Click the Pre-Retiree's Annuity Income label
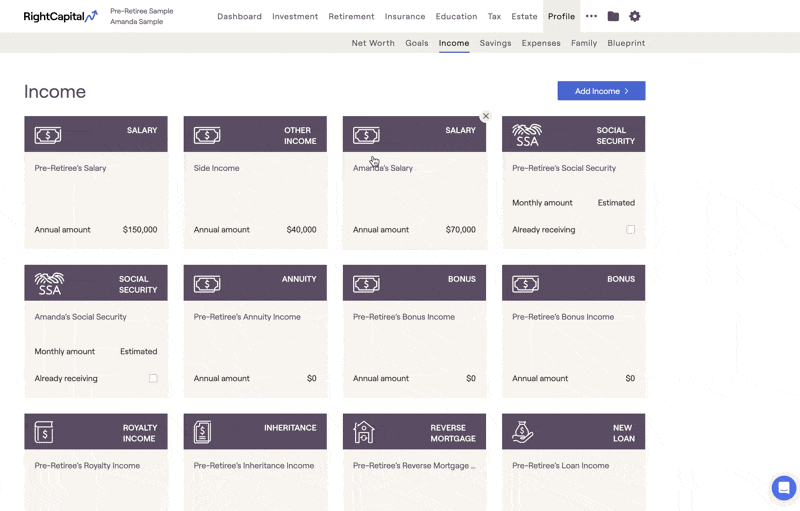 tap(247, 317)
